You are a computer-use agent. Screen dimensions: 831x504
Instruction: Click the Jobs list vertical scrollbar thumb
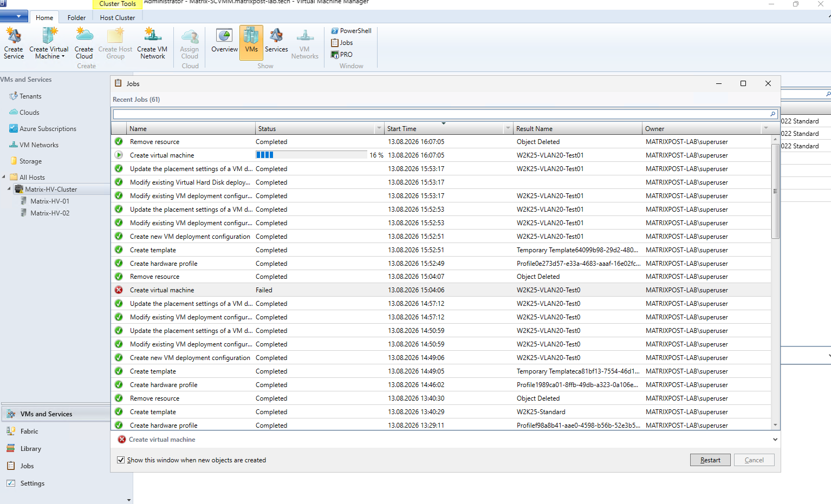point(775,191)
